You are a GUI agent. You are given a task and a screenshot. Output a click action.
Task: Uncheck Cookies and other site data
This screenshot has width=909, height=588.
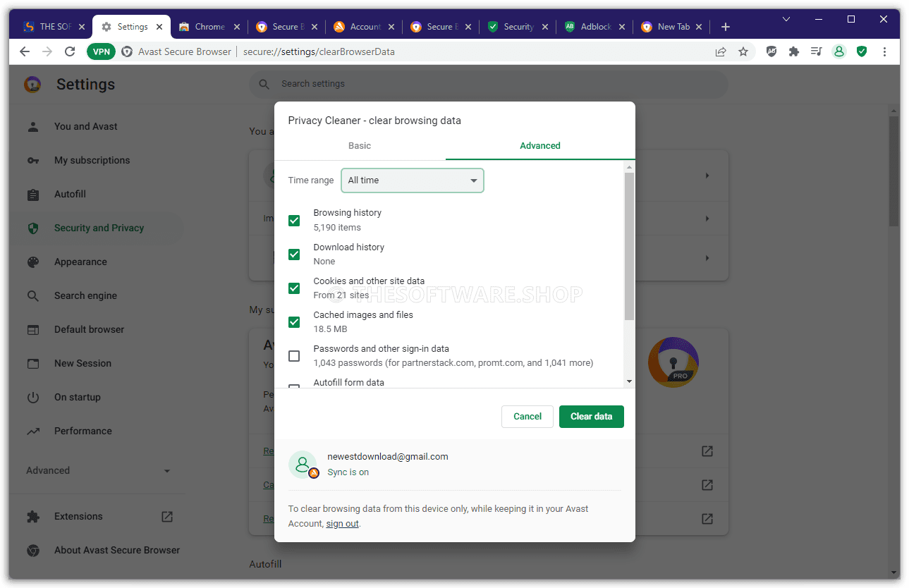pos(294,288)
